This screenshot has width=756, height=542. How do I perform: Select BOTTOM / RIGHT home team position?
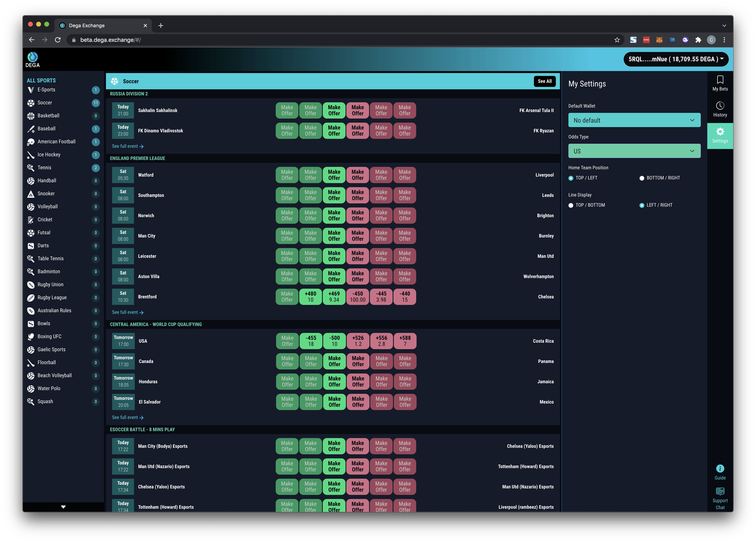click(642, 178)
